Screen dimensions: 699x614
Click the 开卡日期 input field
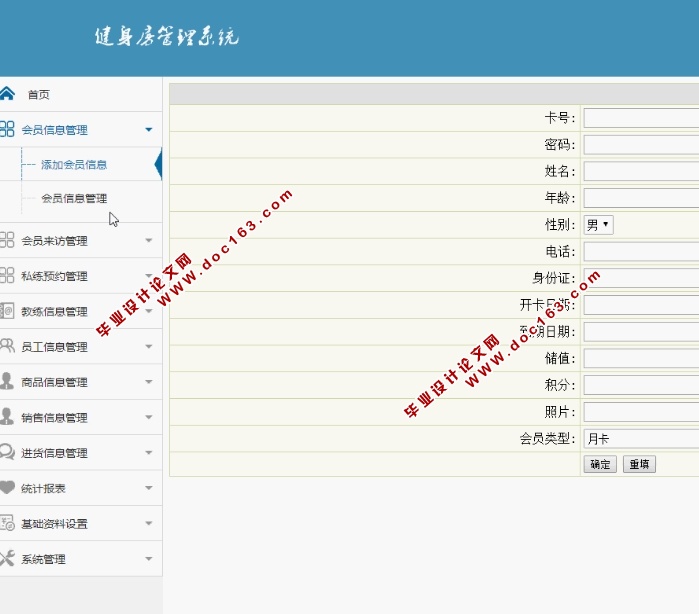[641, 305]
